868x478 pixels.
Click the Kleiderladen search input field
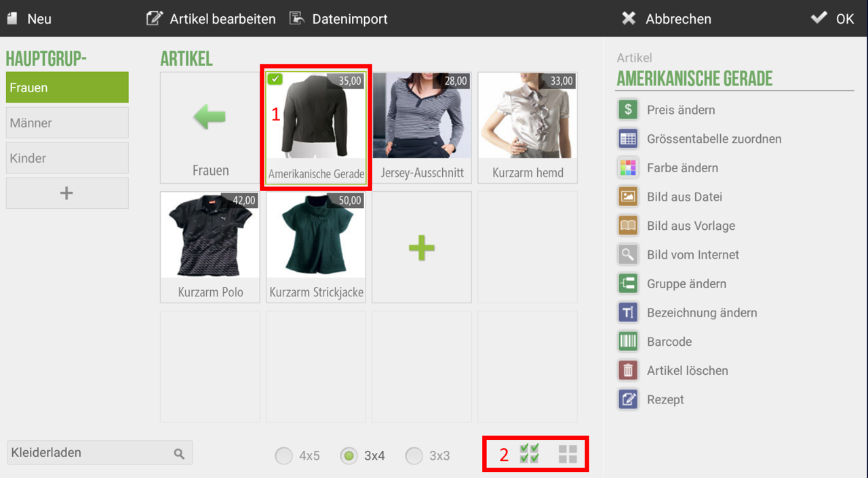click(100, 453)
